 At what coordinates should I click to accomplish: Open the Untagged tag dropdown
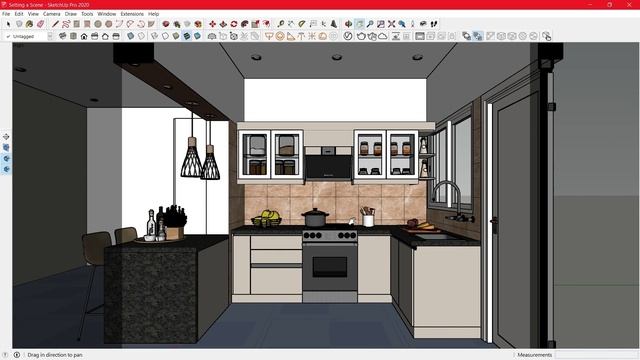50,36
